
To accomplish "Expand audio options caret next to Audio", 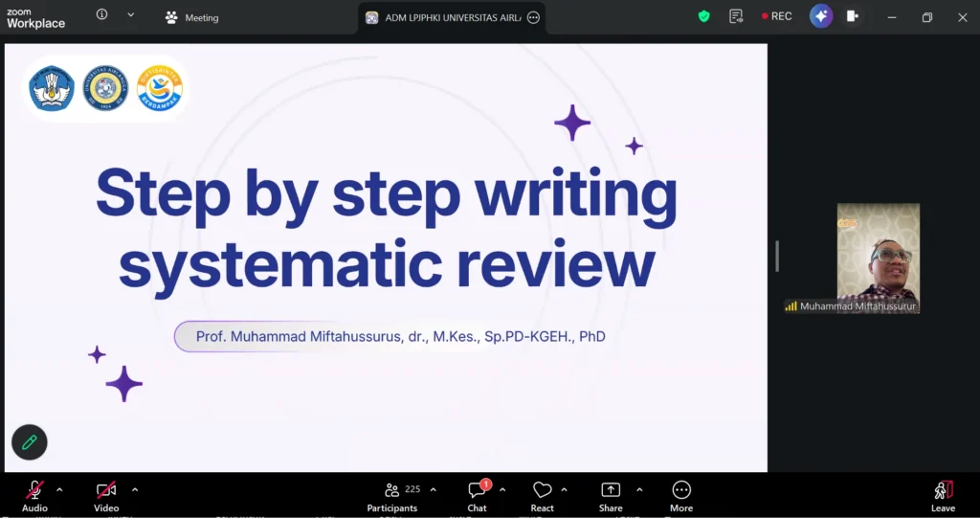I will tap(59, 490).
